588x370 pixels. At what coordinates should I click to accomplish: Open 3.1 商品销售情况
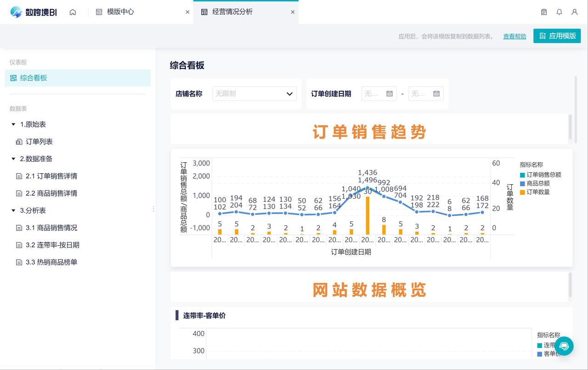pos(51,228)
